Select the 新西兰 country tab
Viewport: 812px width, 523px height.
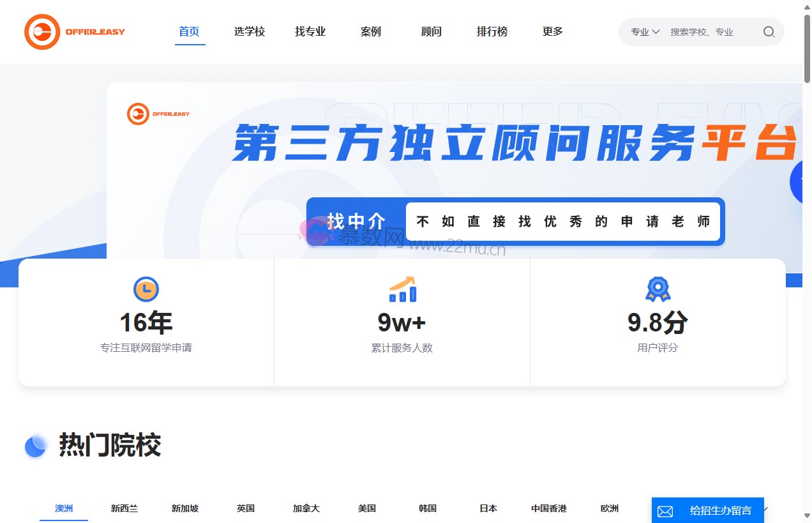(x=124, y=508)
